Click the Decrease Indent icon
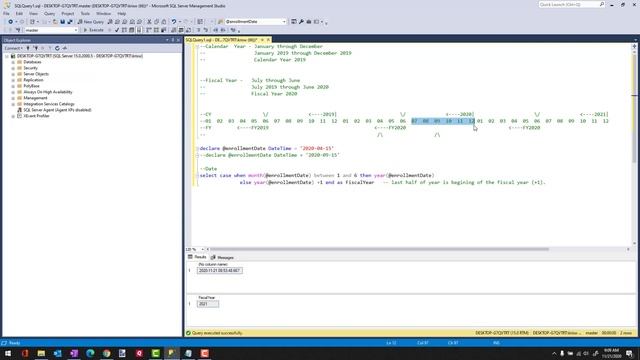This screenshot has width=640, height=360. 216,30
